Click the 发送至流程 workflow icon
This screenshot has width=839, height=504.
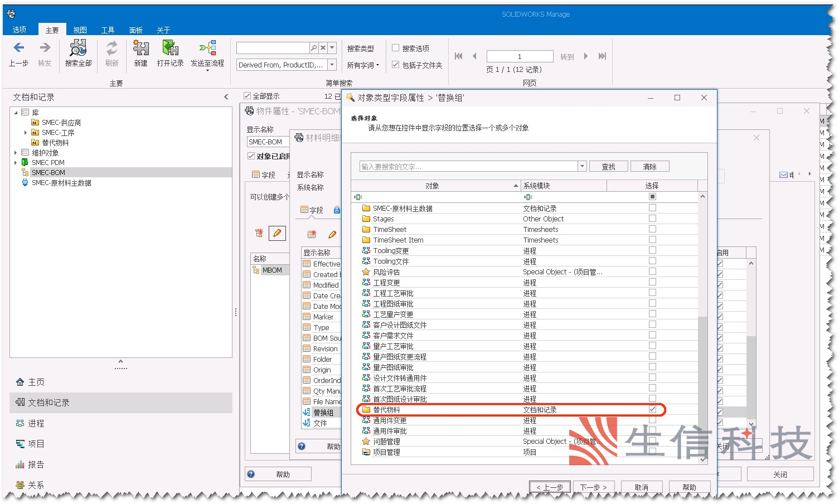click(207, 48)
